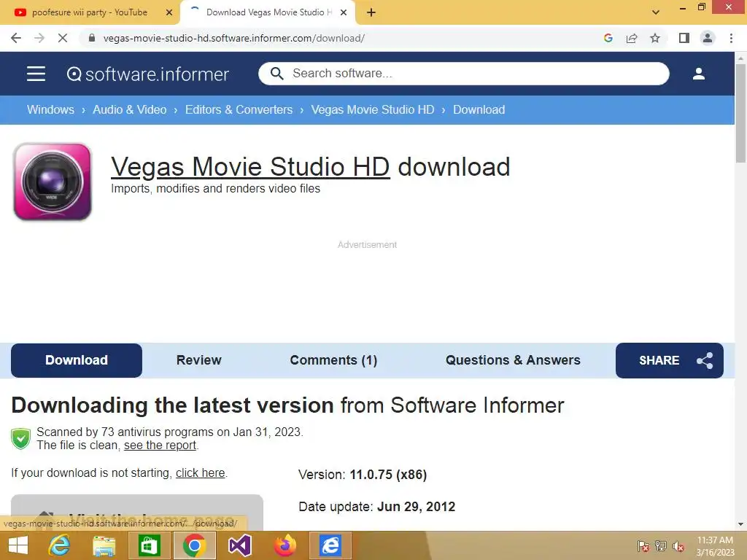Open Editors & Converters breadcrumb

point(239,109)
